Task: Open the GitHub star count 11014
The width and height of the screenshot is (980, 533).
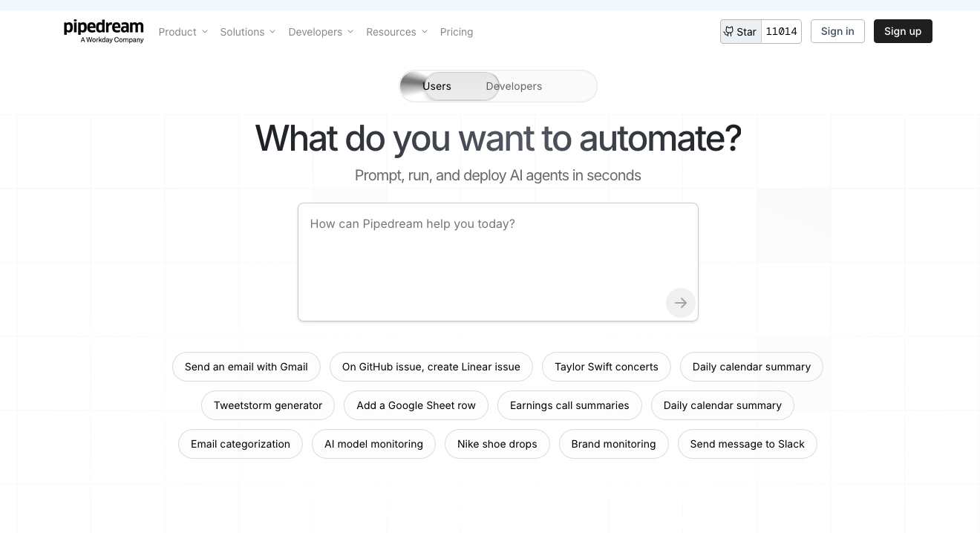Action: coord(781,32)
